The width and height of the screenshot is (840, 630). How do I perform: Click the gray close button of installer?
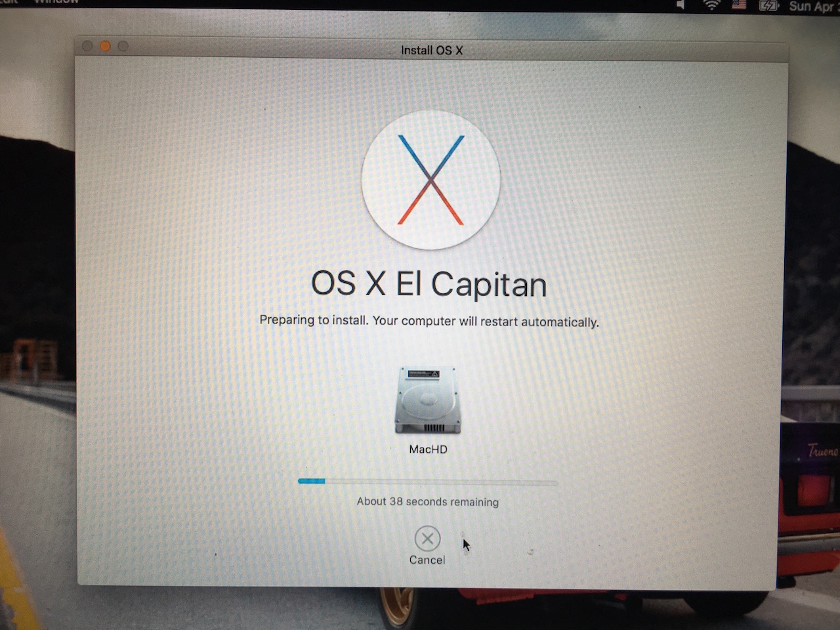click(x=87, y=46)
